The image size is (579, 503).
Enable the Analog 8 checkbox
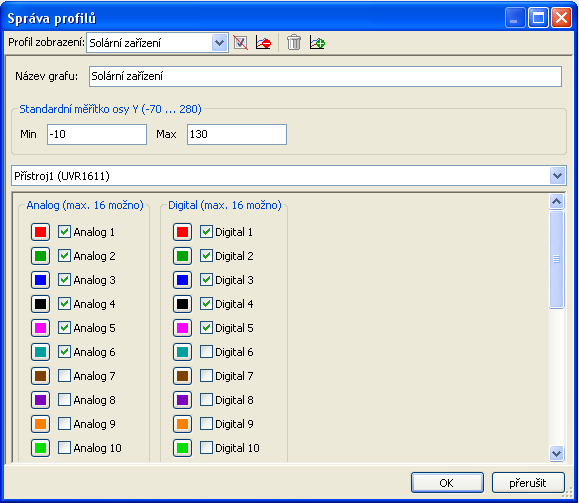(x=65, y=400)
